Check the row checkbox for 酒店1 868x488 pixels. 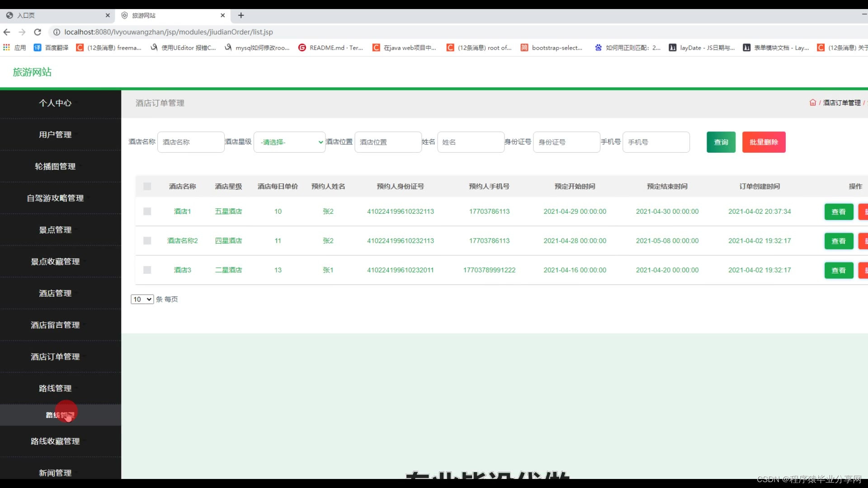147,211
